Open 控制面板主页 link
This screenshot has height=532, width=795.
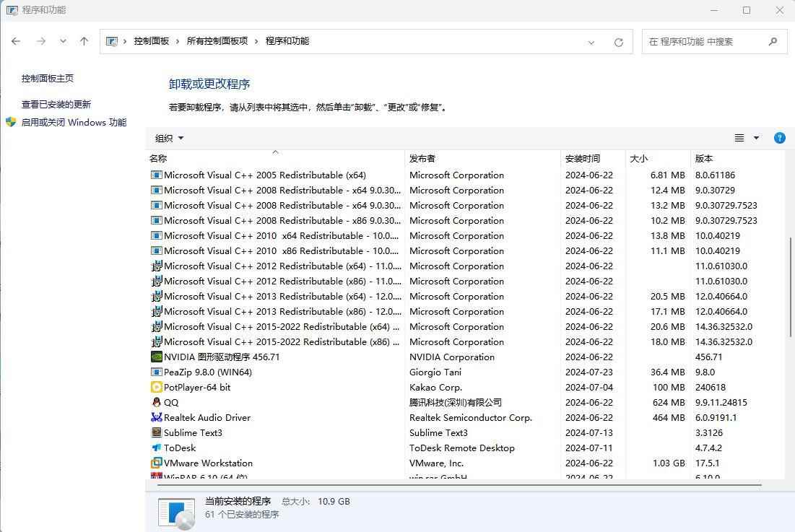click(x=48, y=79)
